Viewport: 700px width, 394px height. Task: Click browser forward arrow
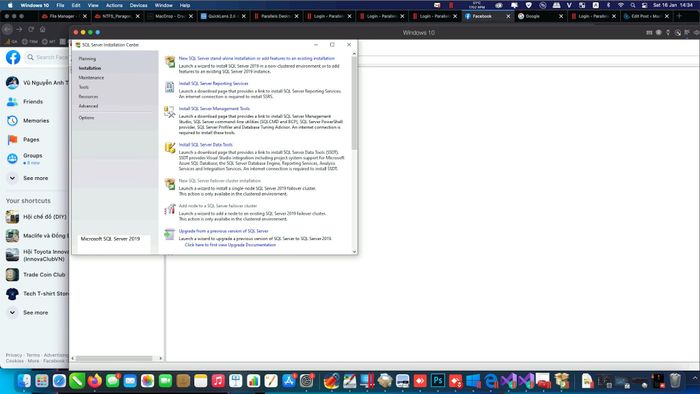[19, 29]
